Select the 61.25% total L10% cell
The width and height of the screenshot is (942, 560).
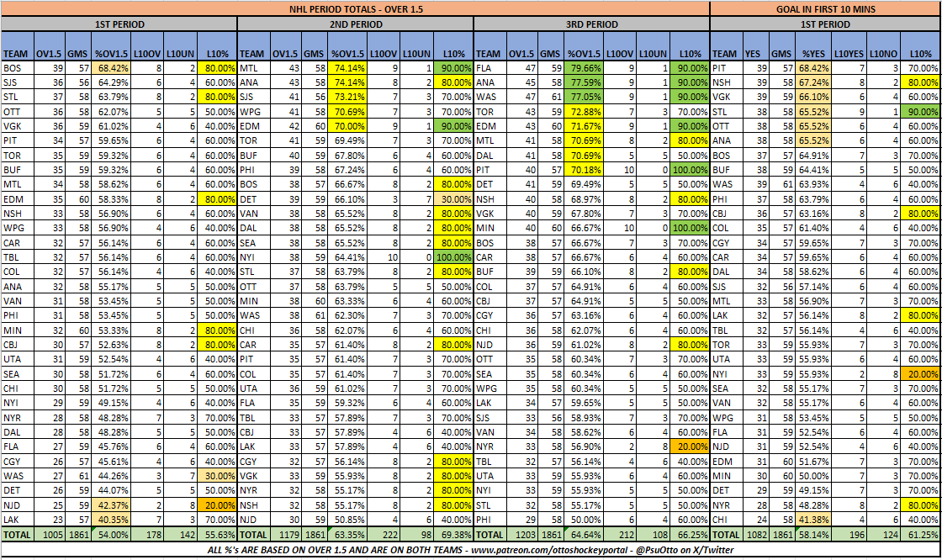click(x=921, y=534)
